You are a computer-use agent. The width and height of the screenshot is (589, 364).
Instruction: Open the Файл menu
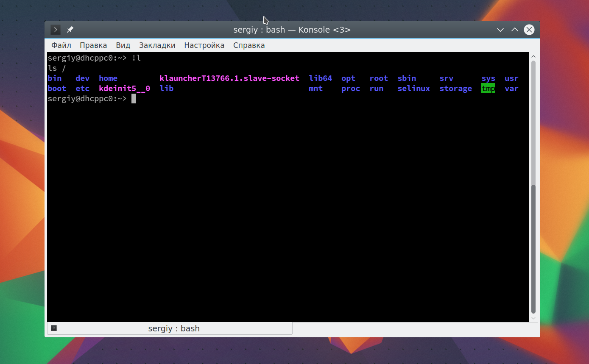61,45
